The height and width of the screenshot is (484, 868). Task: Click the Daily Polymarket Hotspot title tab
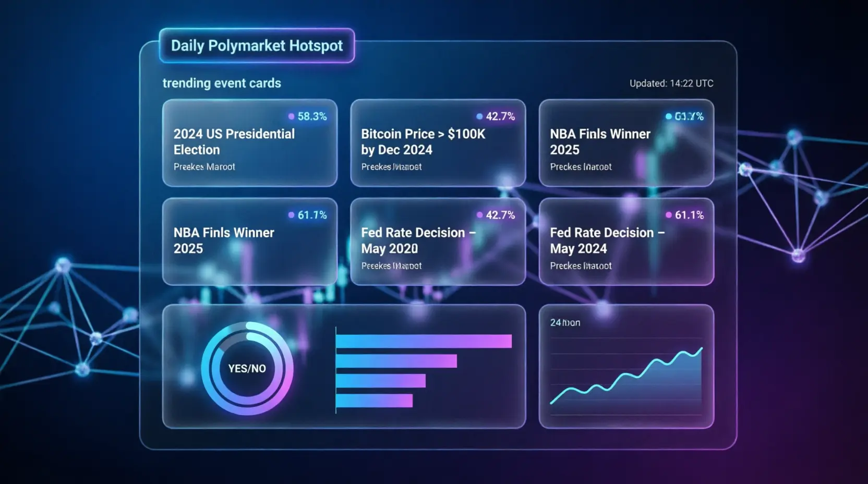257,45
